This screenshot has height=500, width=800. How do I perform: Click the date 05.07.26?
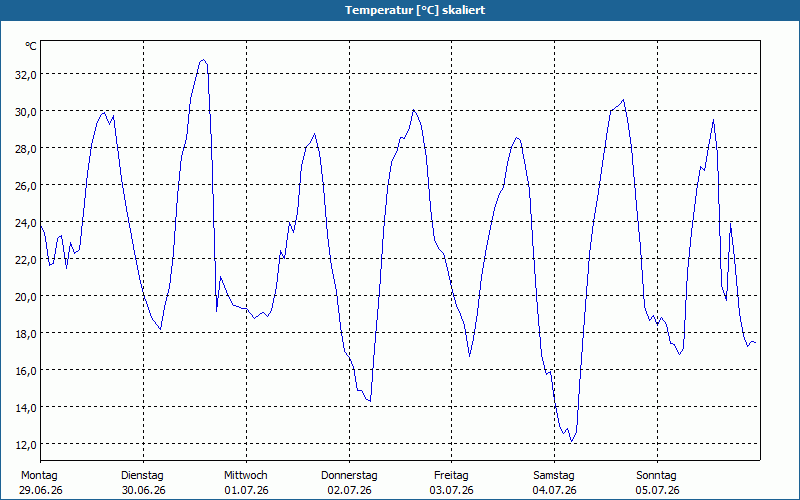658,490
